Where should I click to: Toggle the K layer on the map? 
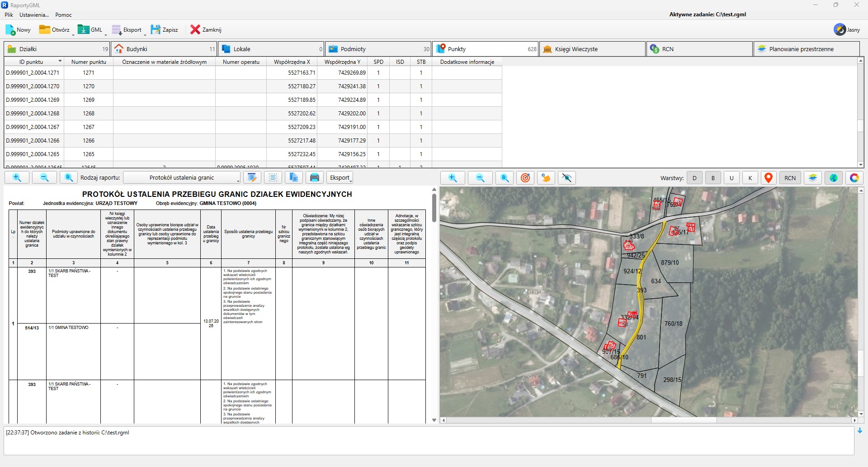(750, 178)
